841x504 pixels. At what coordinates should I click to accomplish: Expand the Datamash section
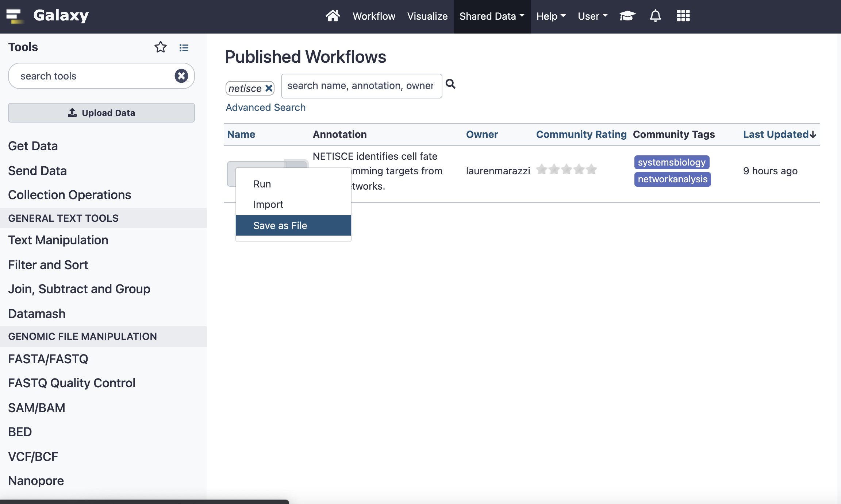tap(37, 314)
